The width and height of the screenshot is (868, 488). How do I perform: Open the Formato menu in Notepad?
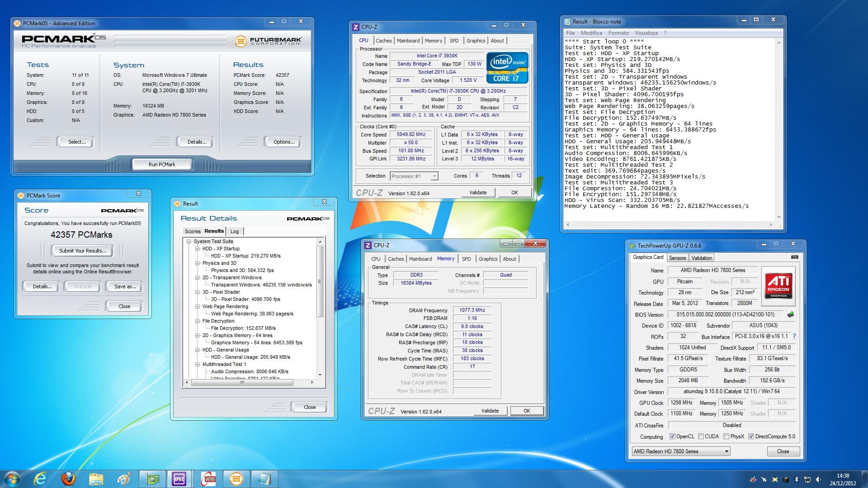tap(618, 33)
